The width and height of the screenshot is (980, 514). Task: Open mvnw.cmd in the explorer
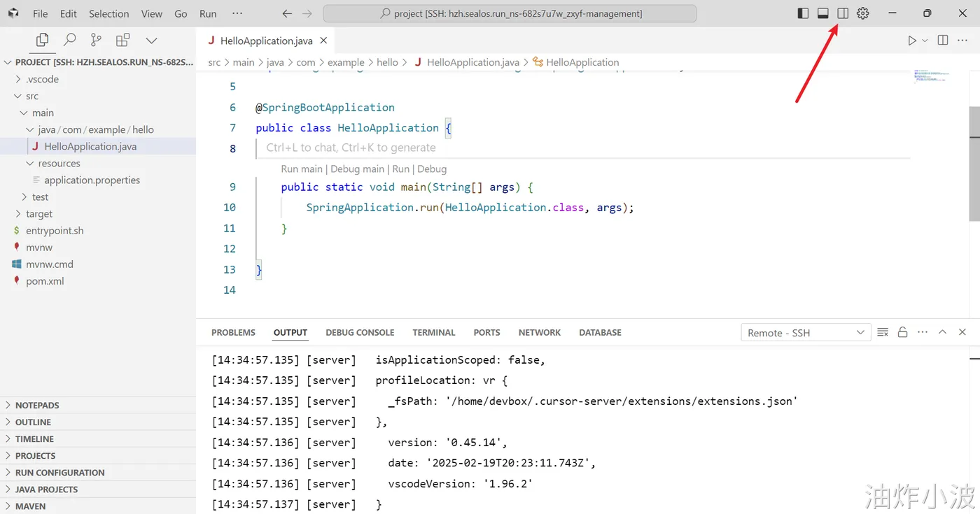(x=98, y=264)
